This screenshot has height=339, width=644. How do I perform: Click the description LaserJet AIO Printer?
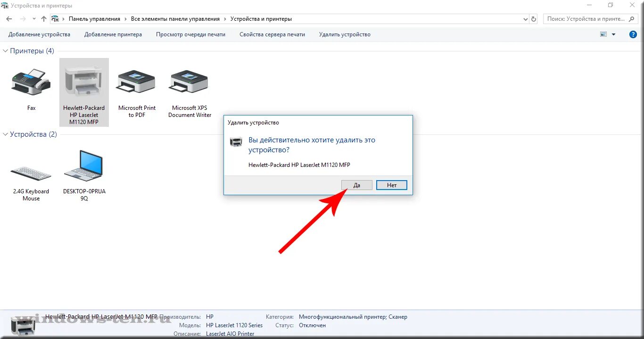click(x=230, y=334)
